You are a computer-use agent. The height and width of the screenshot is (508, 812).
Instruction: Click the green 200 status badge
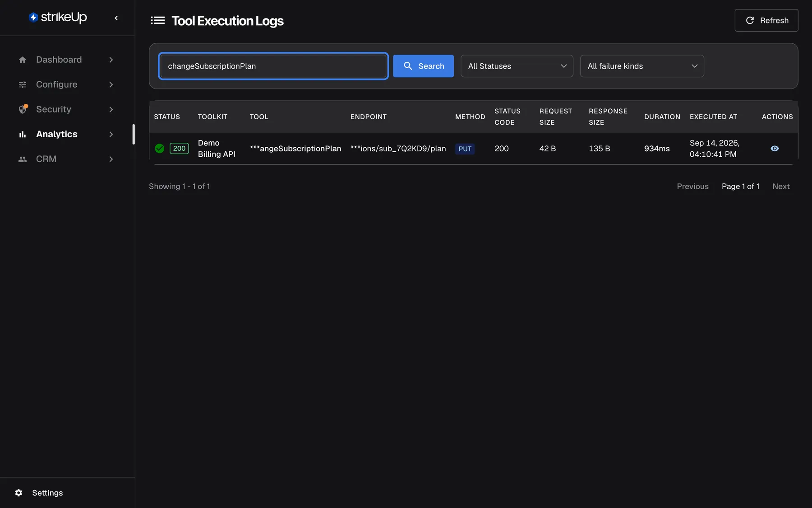[x=179, y=149]
